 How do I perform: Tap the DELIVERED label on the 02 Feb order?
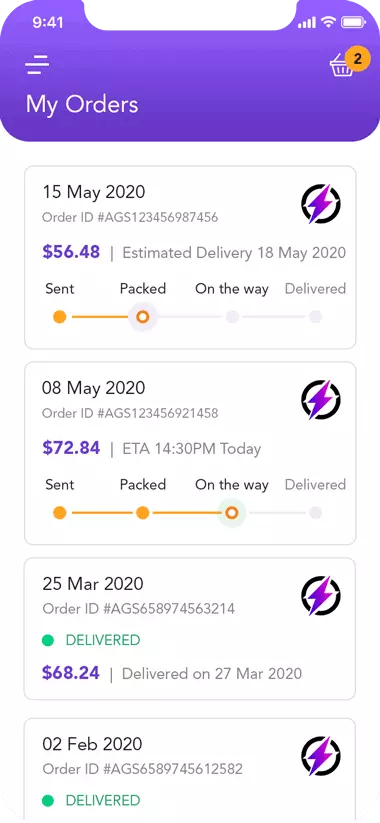(x=103, y=800)
